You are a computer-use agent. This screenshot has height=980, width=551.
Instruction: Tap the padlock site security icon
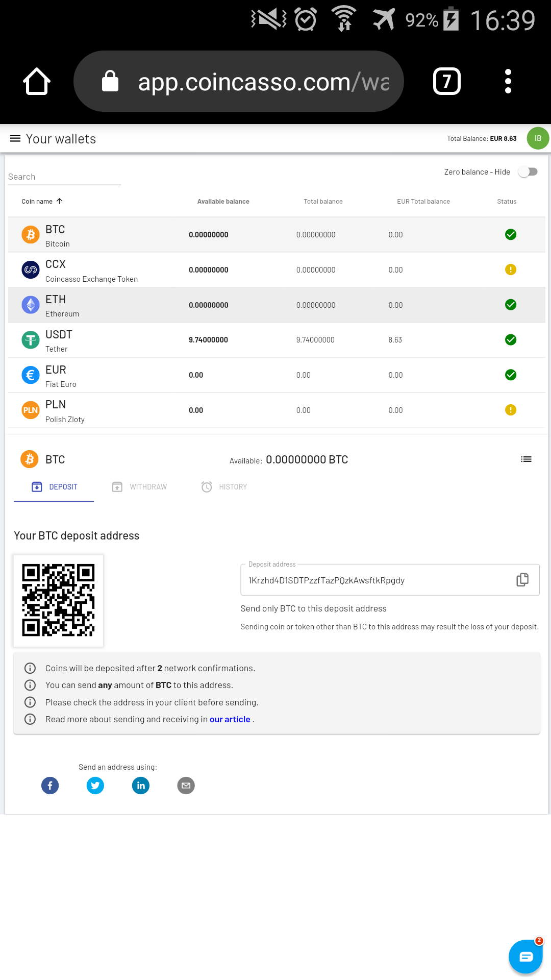click(110, 81)
